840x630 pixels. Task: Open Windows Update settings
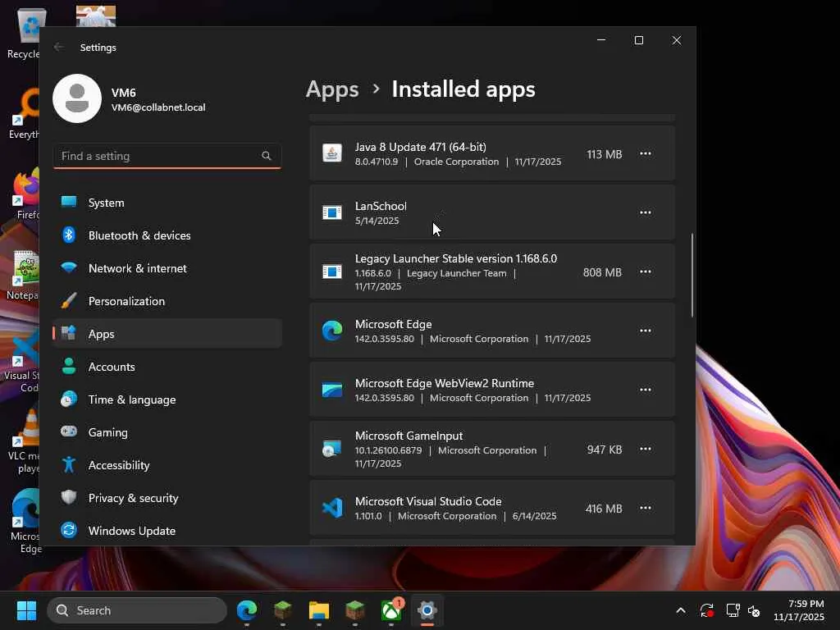(167, 531)
